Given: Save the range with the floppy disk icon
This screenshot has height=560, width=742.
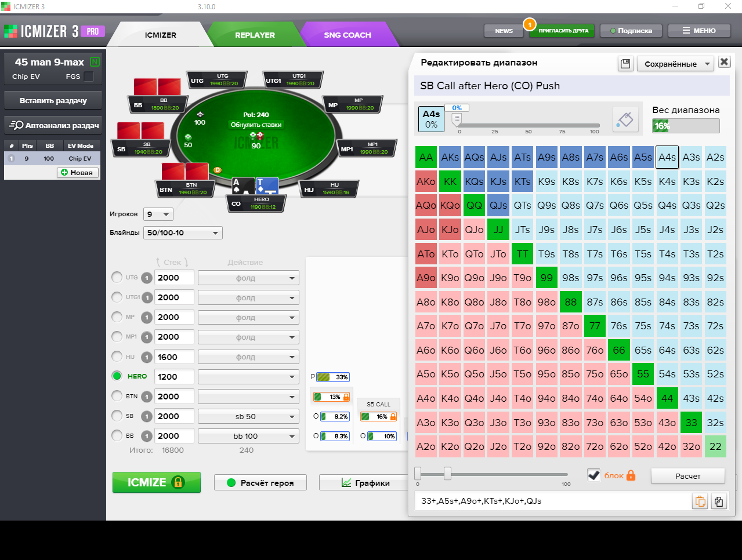Looking at the screenshot, I should [x=625, y=64].
